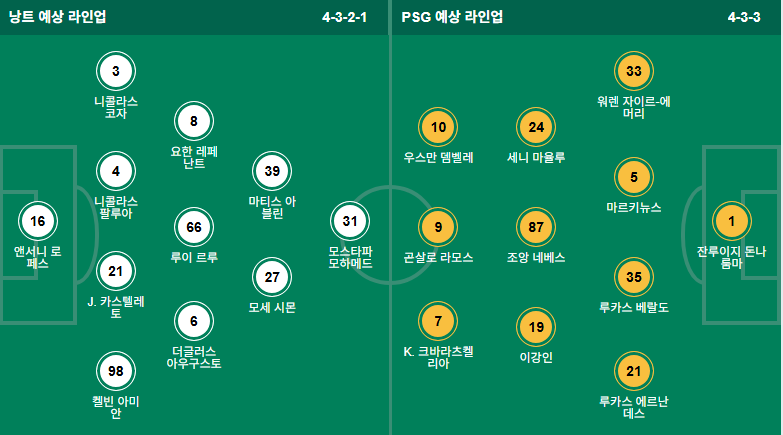Viewport: 783px width, 435px height.
Task: Click 모세 시몬 player name
Action: pos(272,307)
